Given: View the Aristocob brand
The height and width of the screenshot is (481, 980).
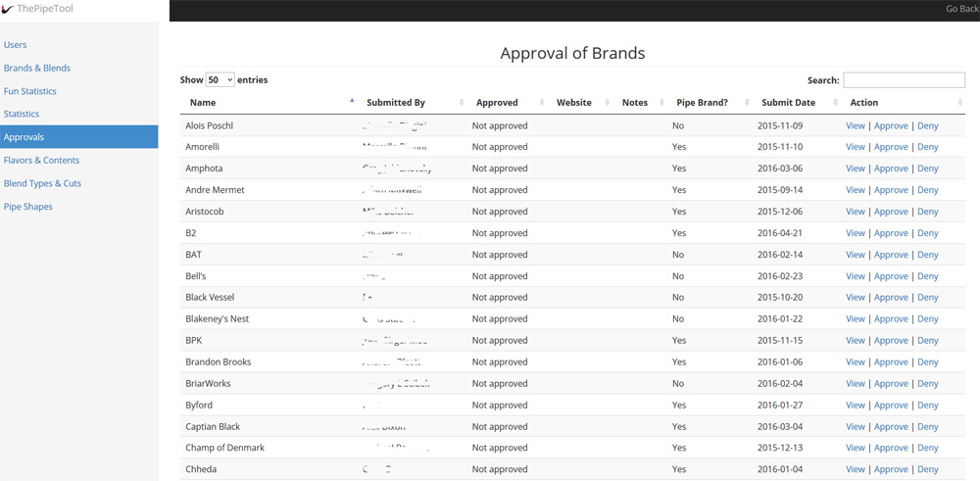Looking at the screenshot, I should coord(855,212).
